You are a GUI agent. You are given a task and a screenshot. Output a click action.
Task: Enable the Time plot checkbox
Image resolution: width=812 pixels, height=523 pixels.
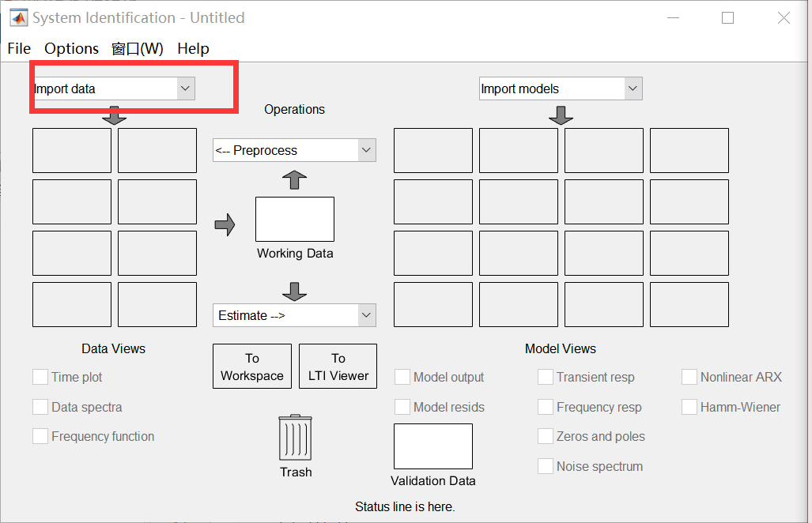click(40, 377)
